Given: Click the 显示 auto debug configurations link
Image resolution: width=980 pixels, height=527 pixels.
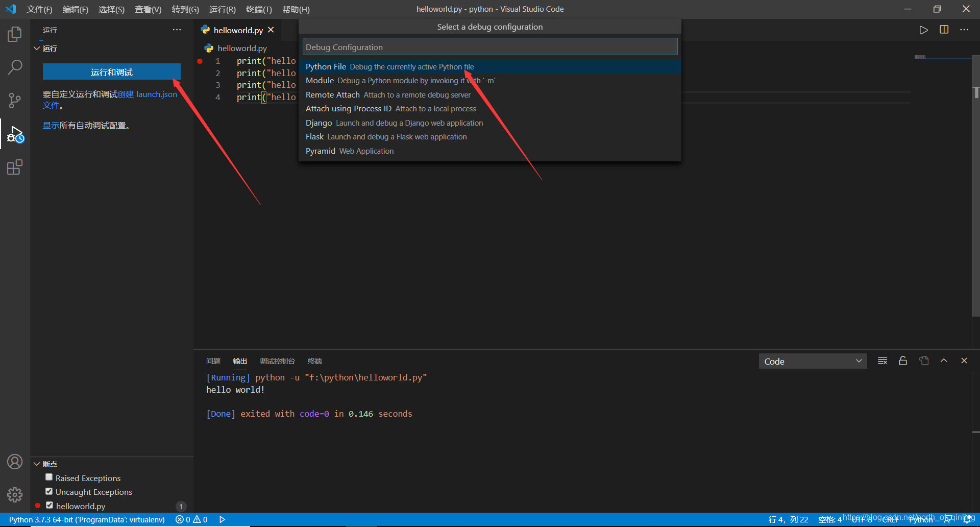Looking at the screenshot, I should pyautogui.click(x=51, y=125).
